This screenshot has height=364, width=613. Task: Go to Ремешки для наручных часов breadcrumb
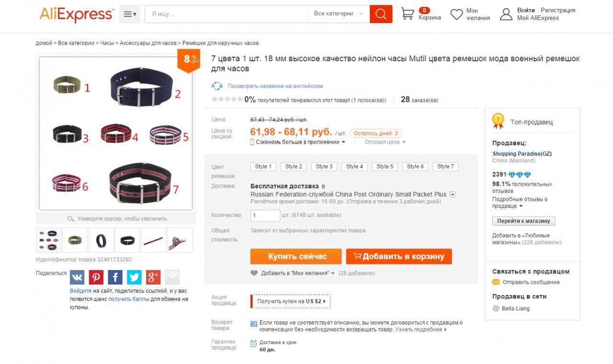220,43
